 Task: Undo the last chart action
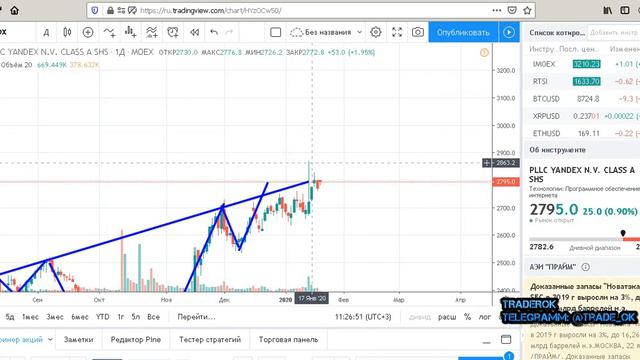click(214, 32)
